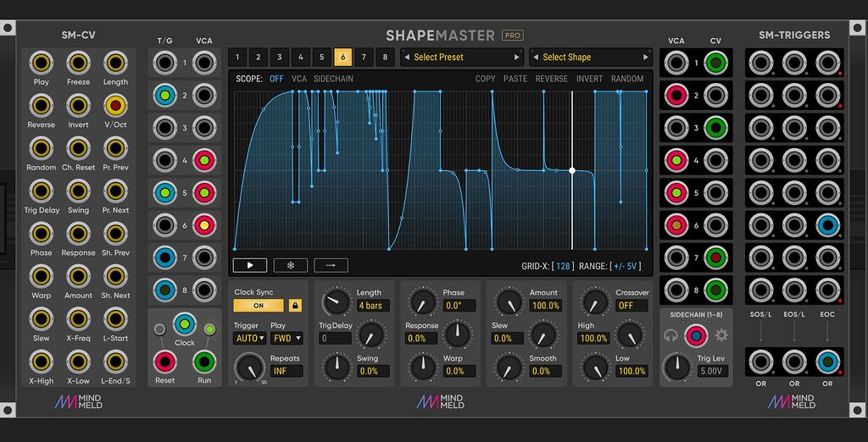Open the Select Preset menu
This screenshot has height=442, width=868.
click(461, 57)
